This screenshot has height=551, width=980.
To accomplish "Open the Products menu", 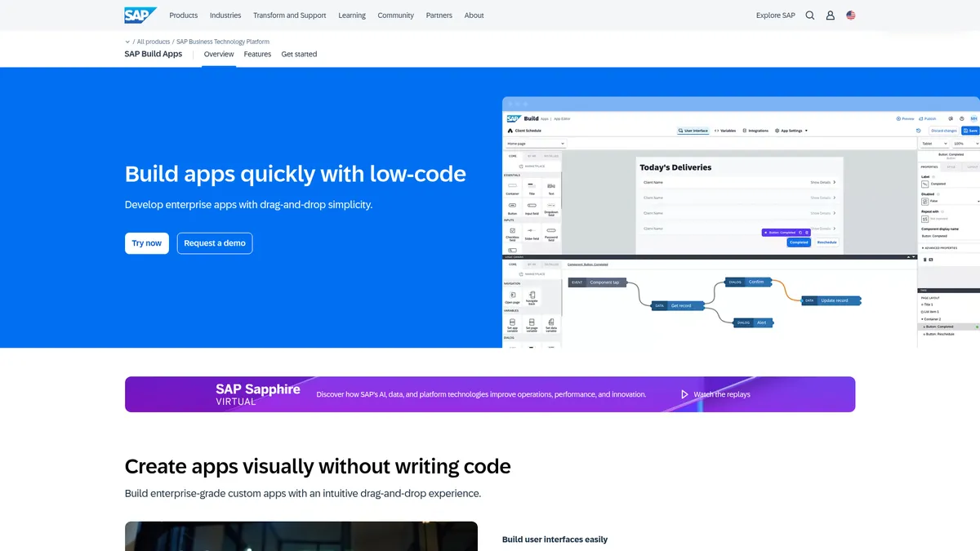I will click(x=184, y=16).
